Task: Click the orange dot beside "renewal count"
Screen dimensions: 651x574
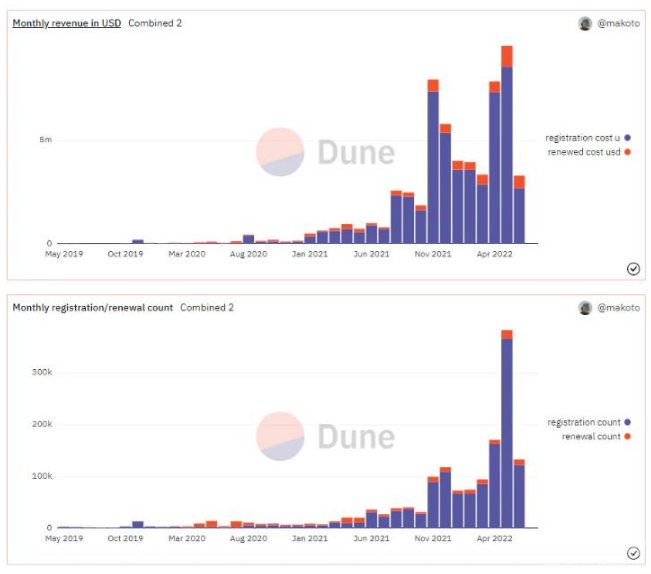Action: (628, 437)
